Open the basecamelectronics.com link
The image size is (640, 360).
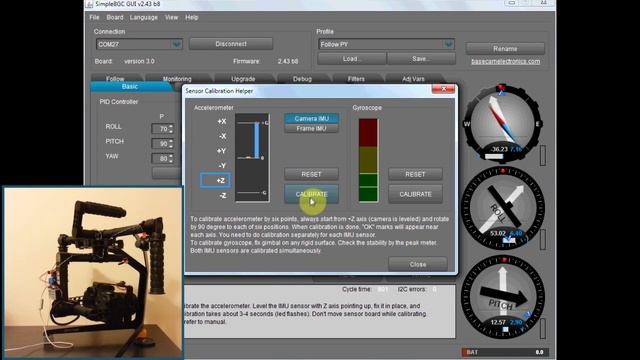505,61
